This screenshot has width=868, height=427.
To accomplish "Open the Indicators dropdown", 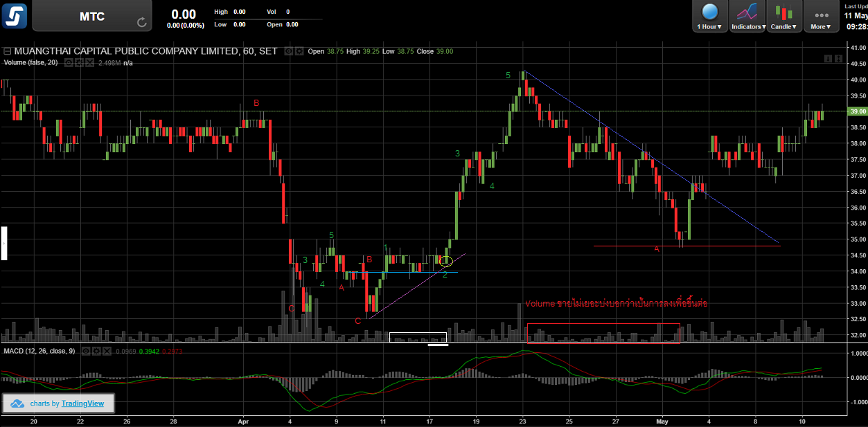I will point(748,16).
